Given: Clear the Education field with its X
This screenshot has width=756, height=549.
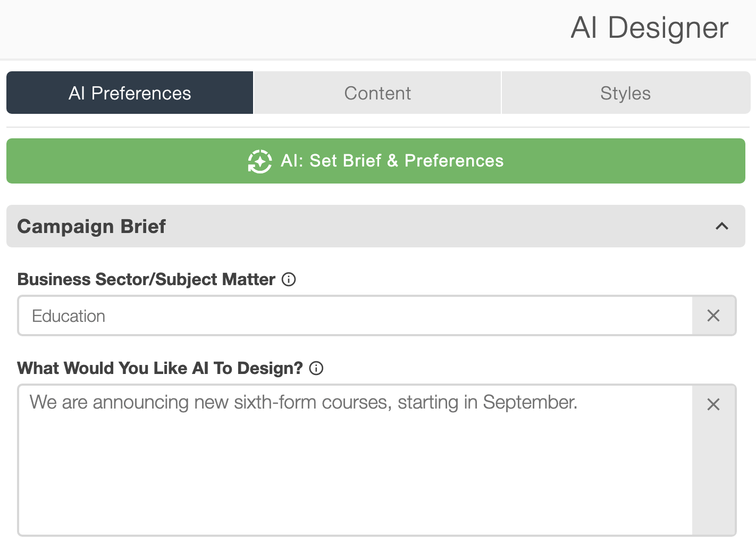Looking at the screenshot, I should click(x=713, y=315).
